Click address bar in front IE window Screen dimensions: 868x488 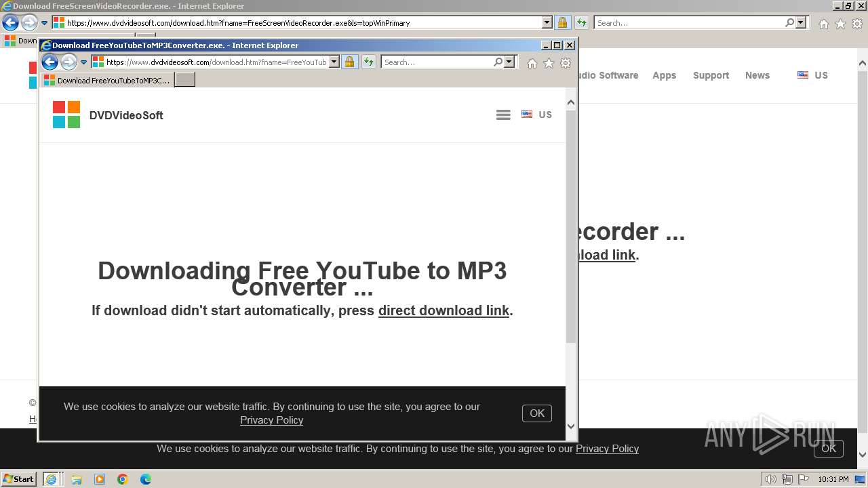[216, 62]
